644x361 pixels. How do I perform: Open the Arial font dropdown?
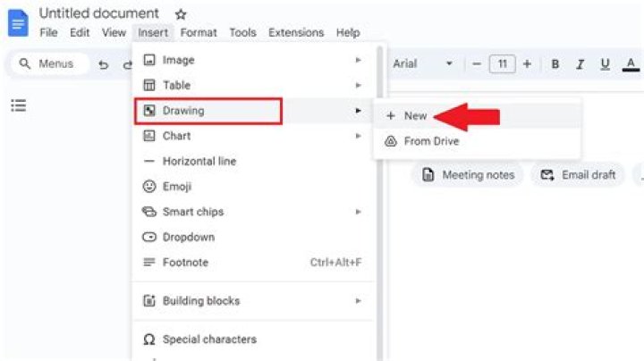pos(423,63)
